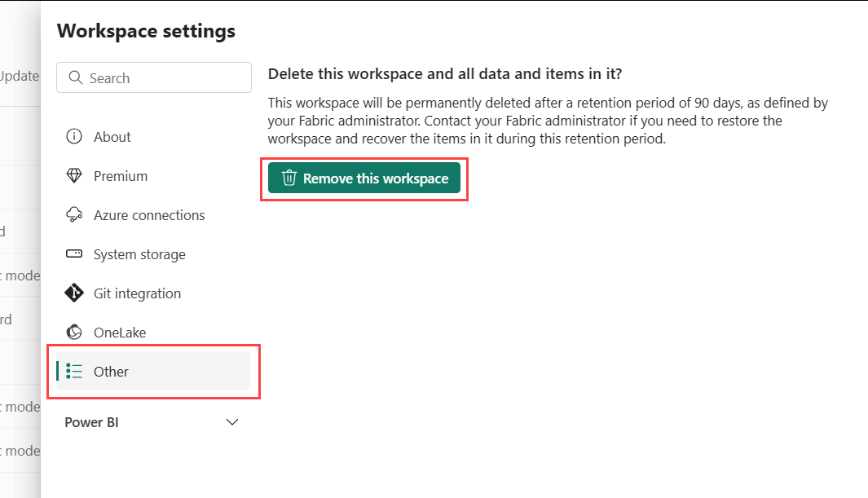Focus the settings Search field
This screenshot has width=868, height=498.
163,78
